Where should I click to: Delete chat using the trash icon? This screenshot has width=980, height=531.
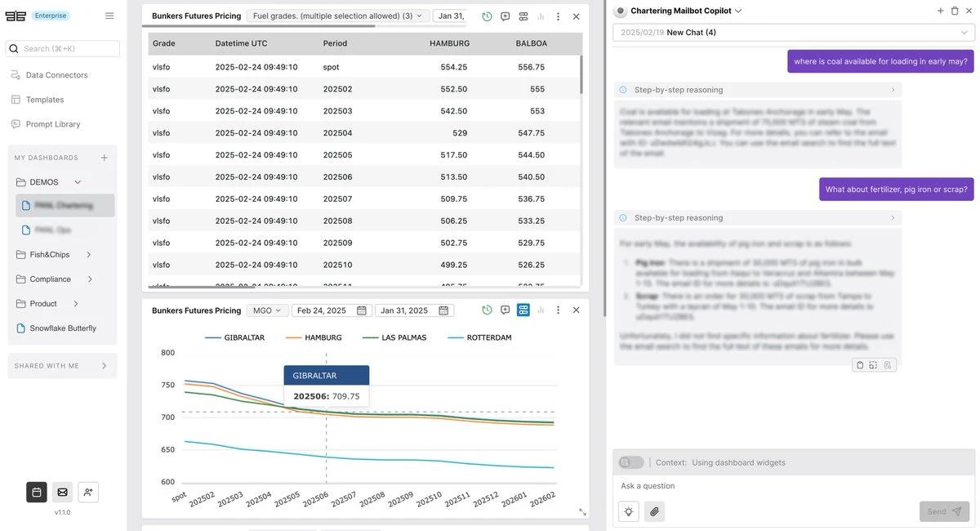pyautogui.click(x=955, y=11)
